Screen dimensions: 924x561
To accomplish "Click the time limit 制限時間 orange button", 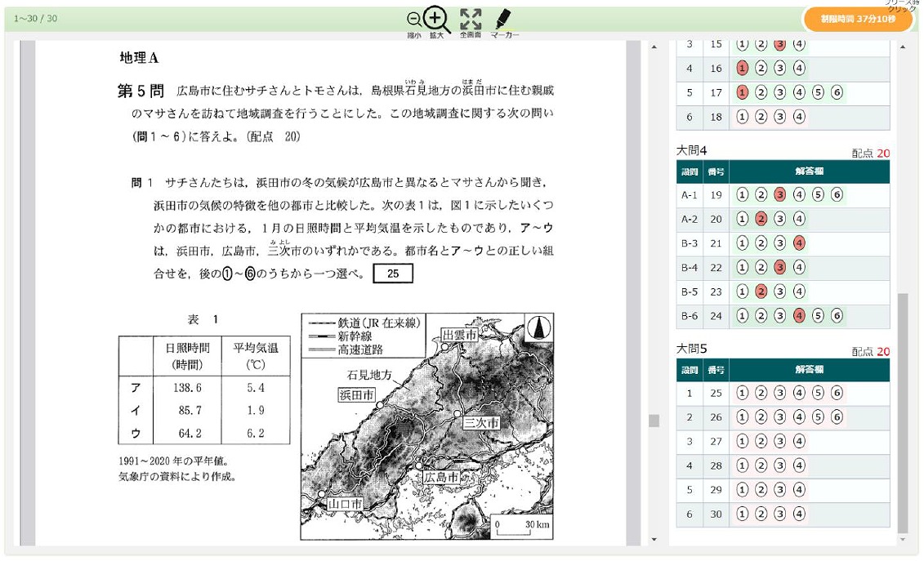I will point(858,19).
